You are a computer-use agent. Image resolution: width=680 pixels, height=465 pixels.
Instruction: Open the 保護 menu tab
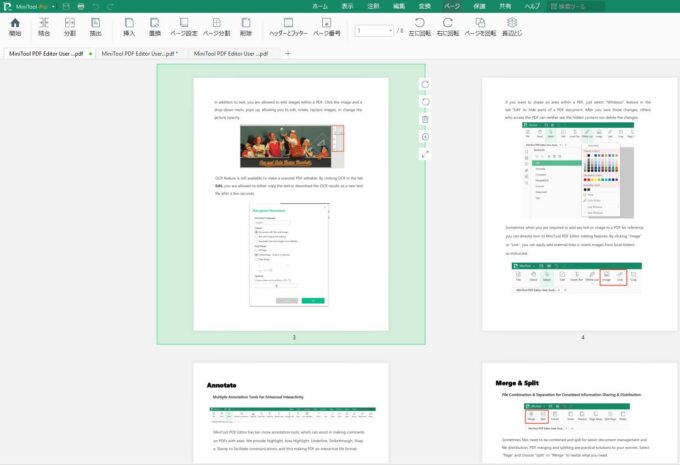tap(479, 6)
